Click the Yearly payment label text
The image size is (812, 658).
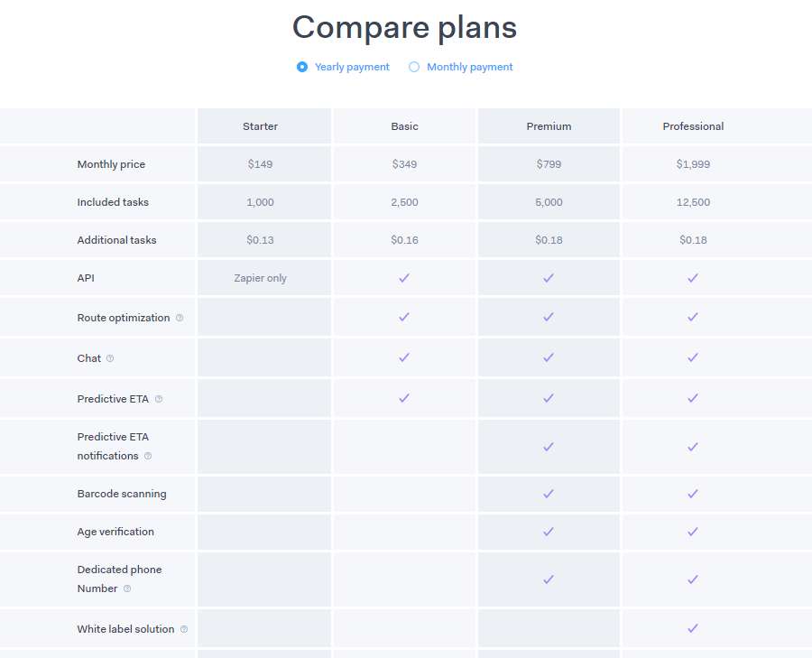point(352,67)
